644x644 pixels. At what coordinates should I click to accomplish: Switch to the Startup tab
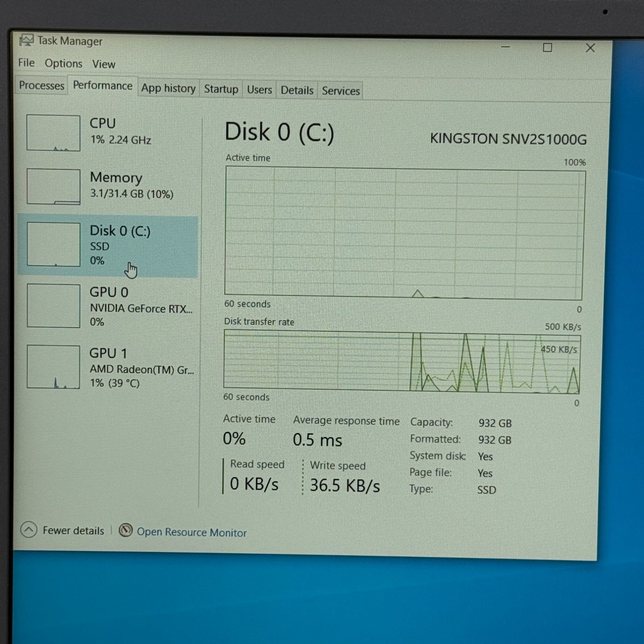click(221, 89)
